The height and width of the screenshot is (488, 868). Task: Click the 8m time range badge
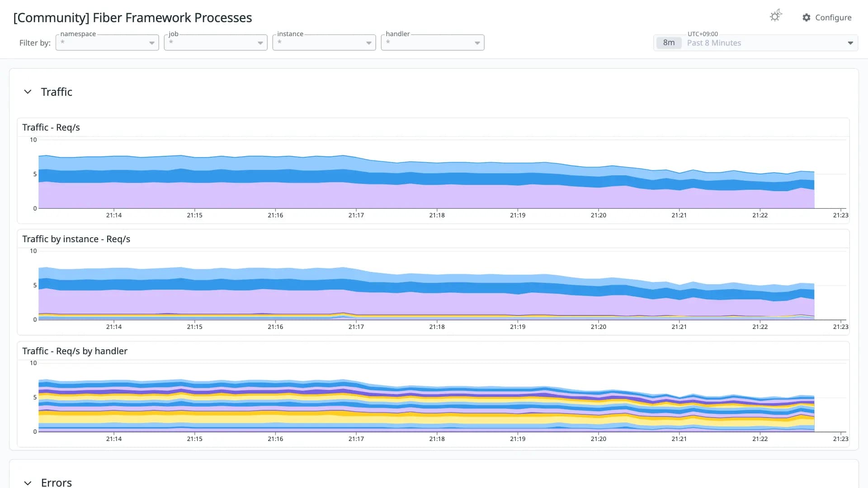tap(669, 43)
